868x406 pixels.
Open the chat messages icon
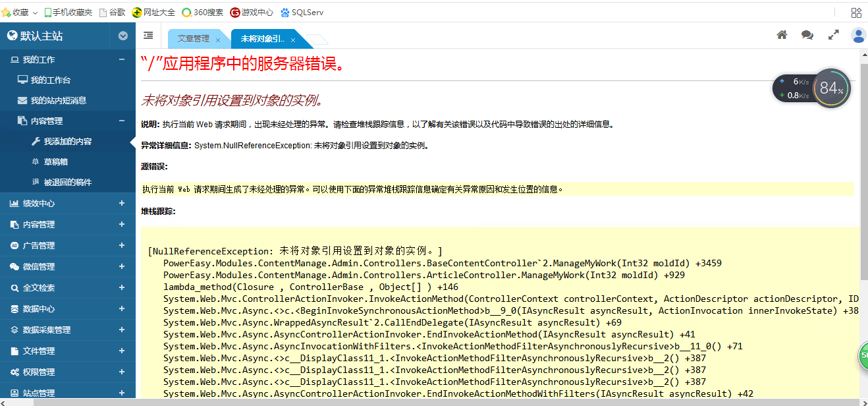[807, 36]
